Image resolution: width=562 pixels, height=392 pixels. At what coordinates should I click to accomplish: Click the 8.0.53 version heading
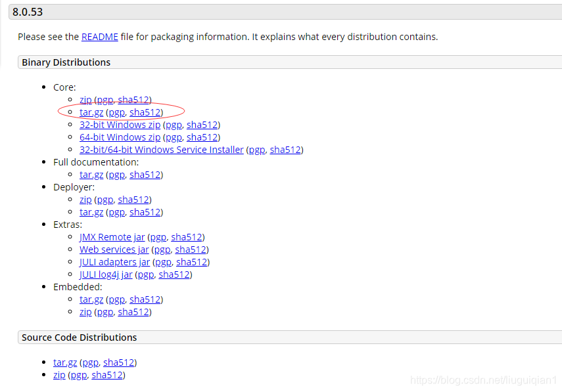[28, 12]
